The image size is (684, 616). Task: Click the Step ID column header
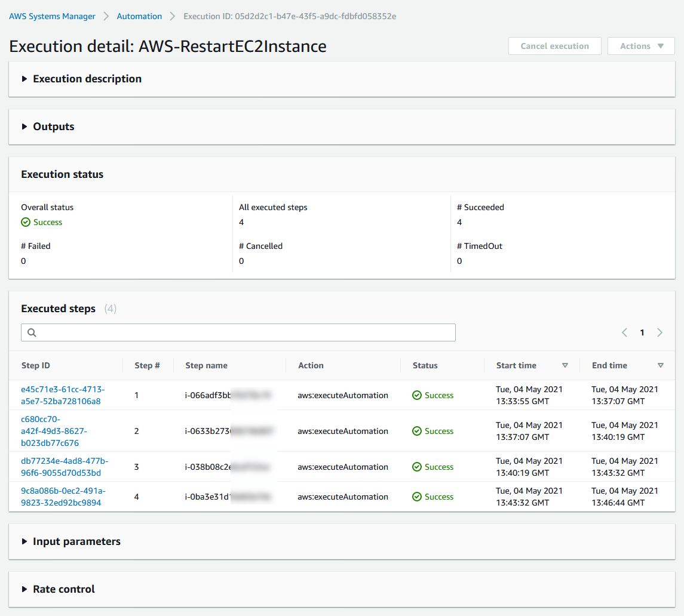[x=36, y=365]
